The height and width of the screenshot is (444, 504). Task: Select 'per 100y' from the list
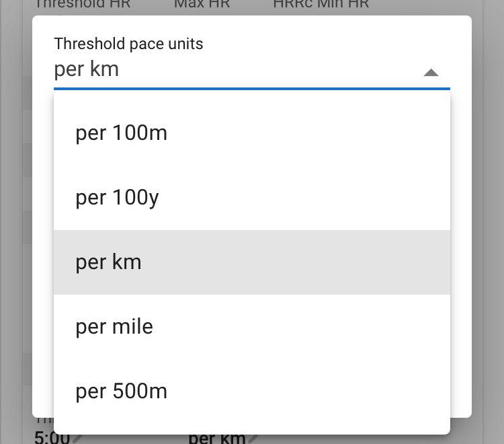point(117,198)
